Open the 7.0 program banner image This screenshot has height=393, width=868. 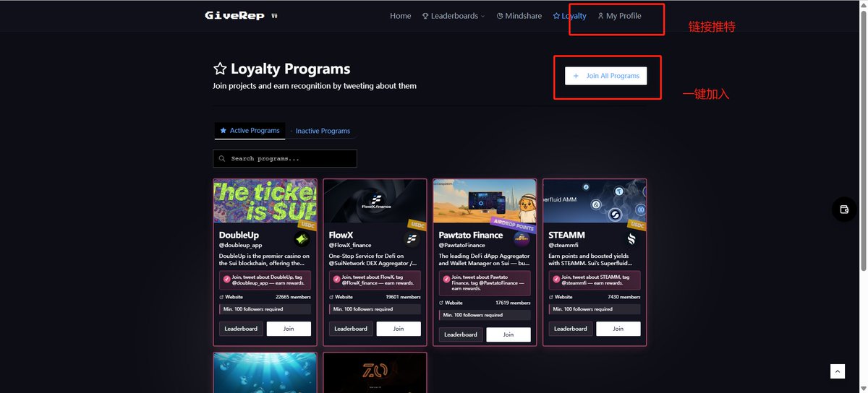[375, 373]
